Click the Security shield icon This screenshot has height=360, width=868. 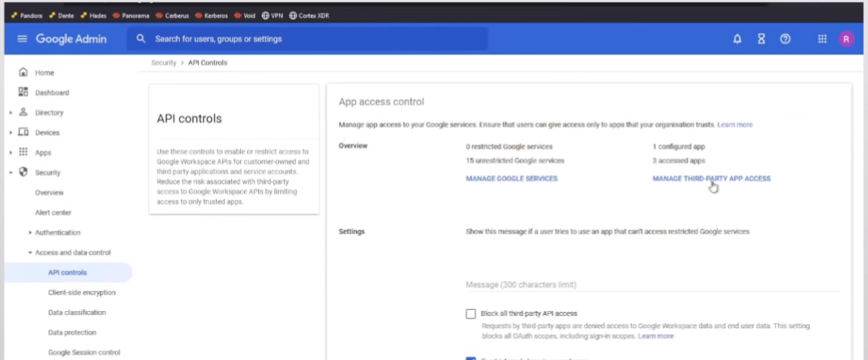click(x=23, y=172)
